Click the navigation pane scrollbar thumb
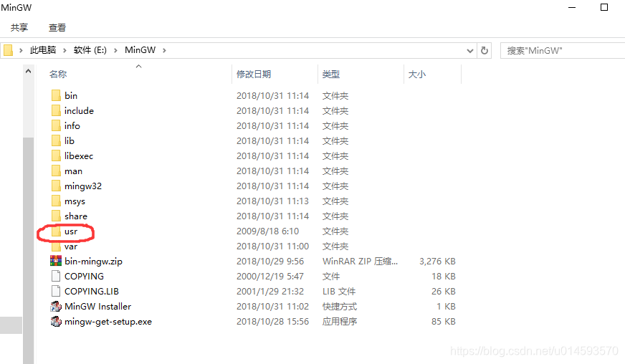Screen dimensions: 625x364 28,250
